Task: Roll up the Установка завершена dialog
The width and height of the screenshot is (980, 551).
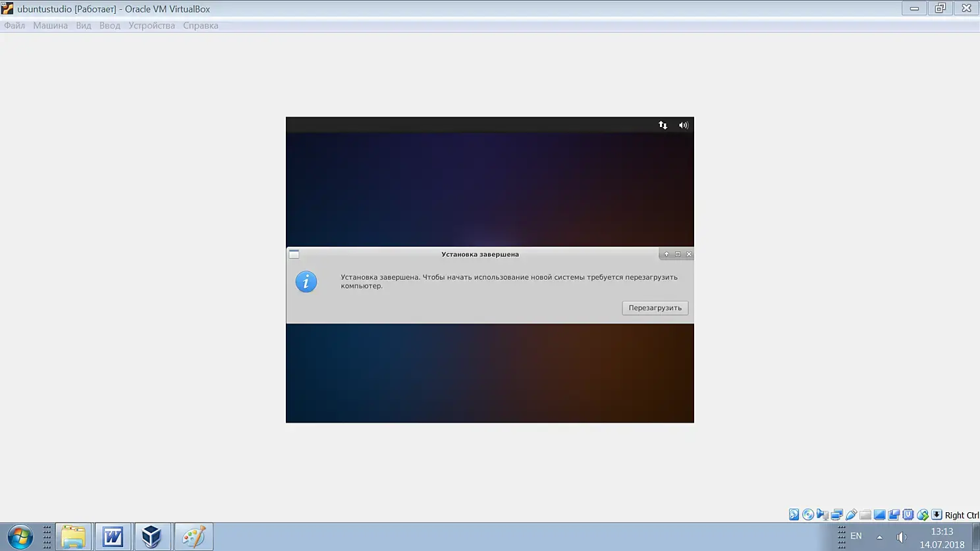Action: pos(667,254)
